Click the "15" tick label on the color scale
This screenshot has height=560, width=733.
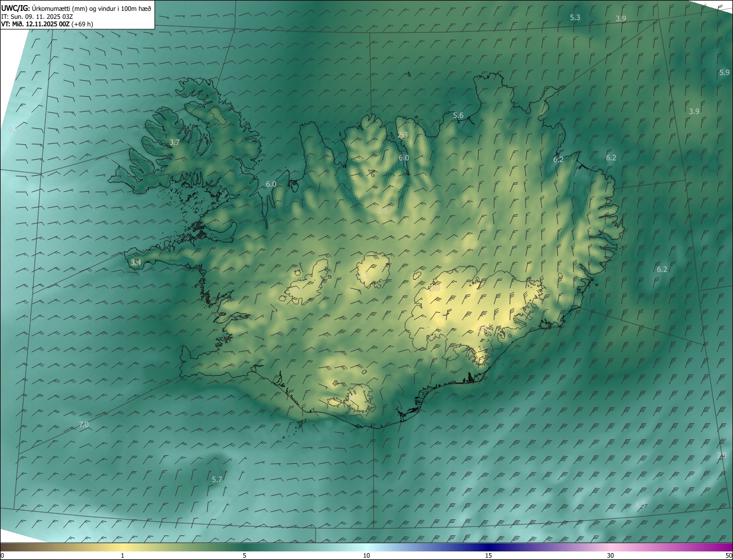tap(488, 555)
